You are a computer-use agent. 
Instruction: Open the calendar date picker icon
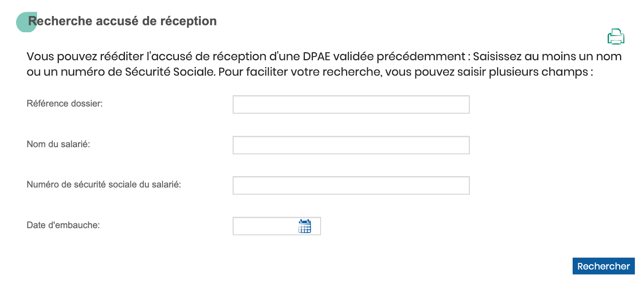[305, 226]
